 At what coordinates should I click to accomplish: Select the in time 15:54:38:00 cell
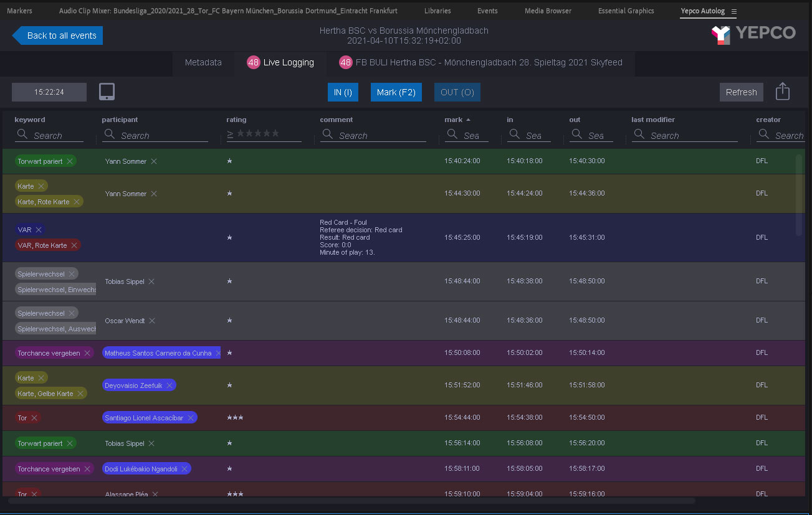tap(525, 418)
